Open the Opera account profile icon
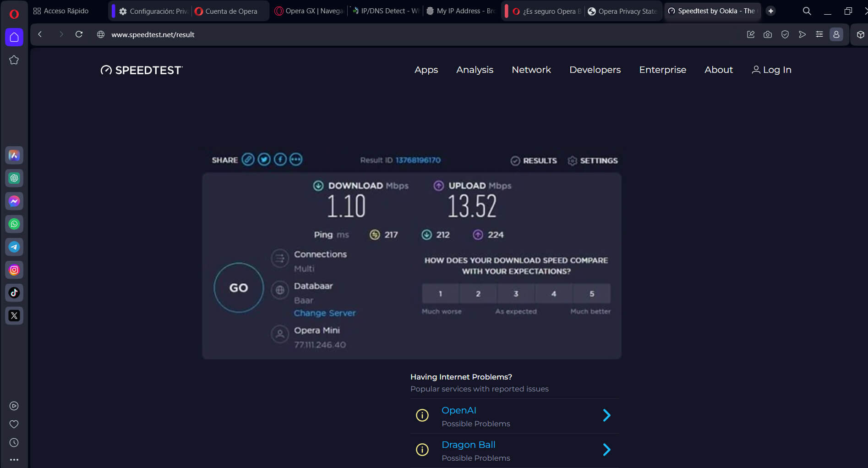The image size is (868, 468). tap(836, 34)
